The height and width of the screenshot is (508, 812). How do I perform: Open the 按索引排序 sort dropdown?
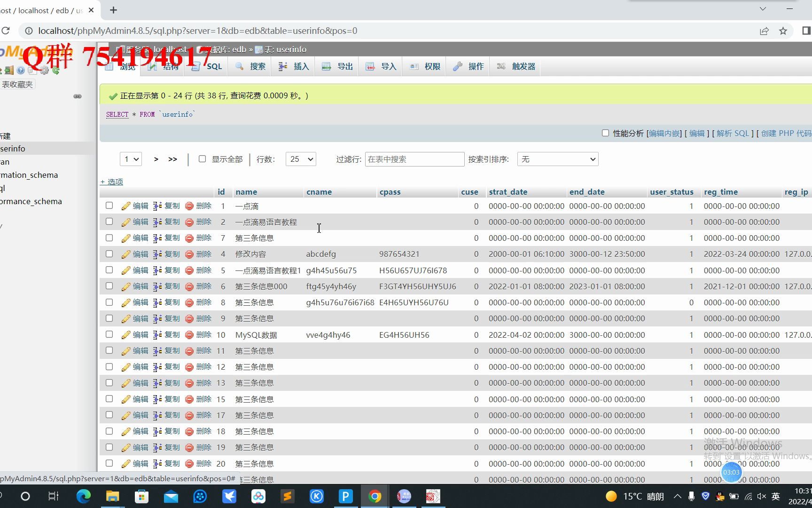pos(557,159)
